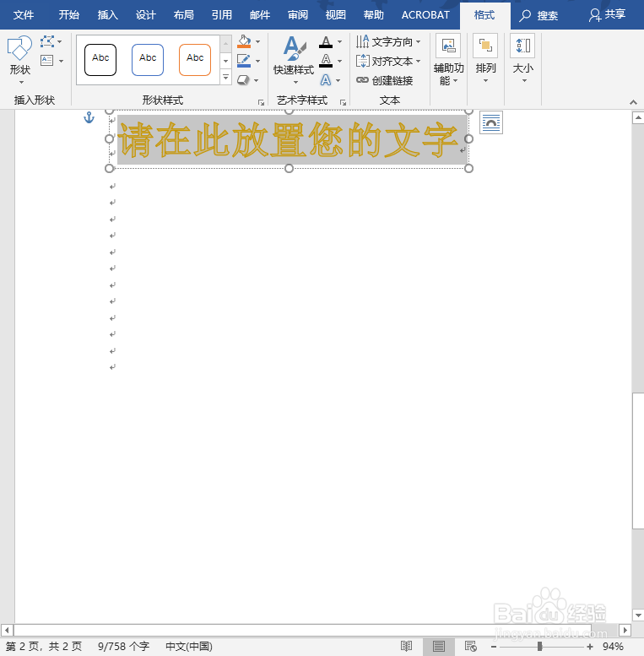Apply the blue outline Abc shape style
The width and height of the screenshot is (644, 656).
148,60
